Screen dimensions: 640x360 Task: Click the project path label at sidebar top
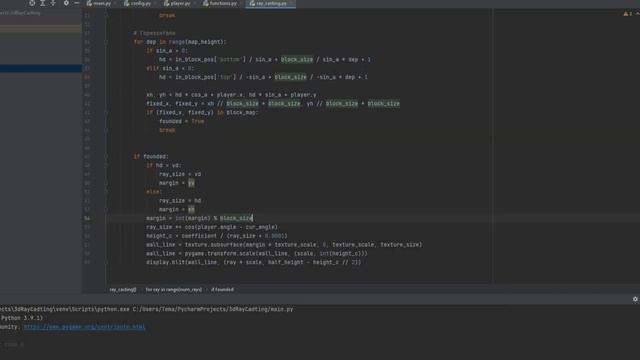(20, 13)
